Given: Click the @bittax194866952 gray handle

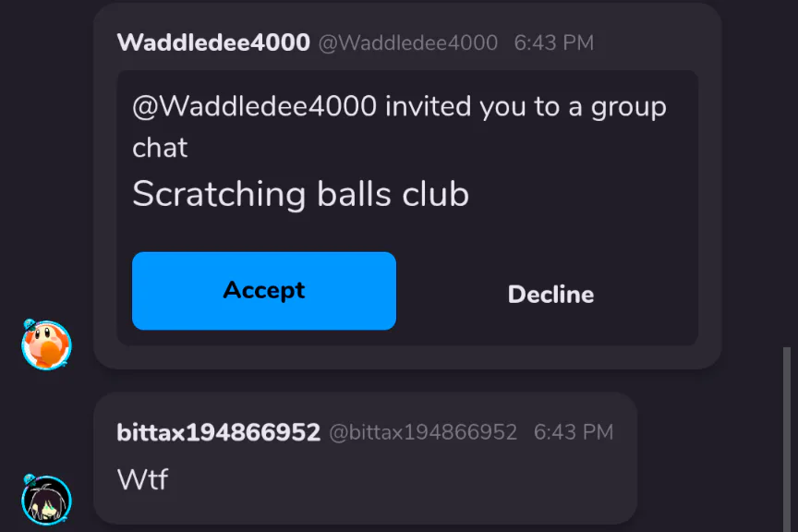Looking at the screenshot, I should tap(423, 432).
